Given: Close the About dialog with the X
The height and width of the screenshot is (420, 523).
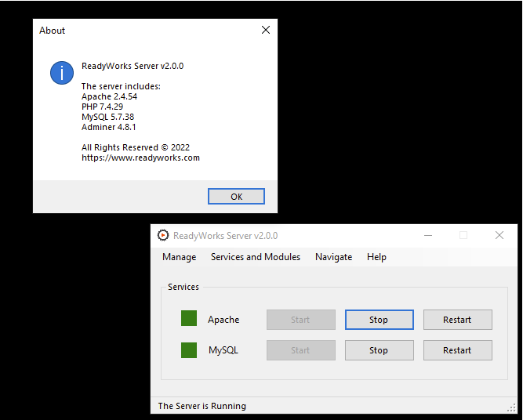Looking at the screenshot, I should 265,31.
